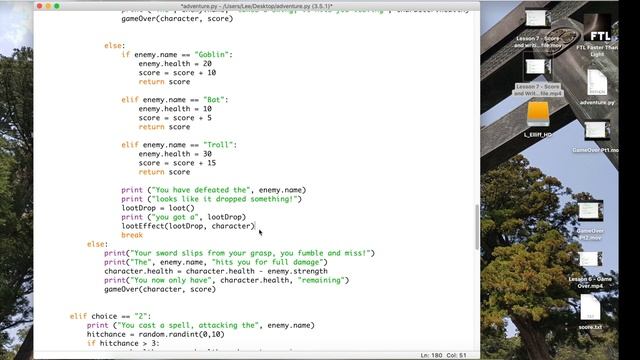
Task: Click the line 'elif enemy.name == "Troll":'
Action: pyautogui.click(x=179, y=145)
